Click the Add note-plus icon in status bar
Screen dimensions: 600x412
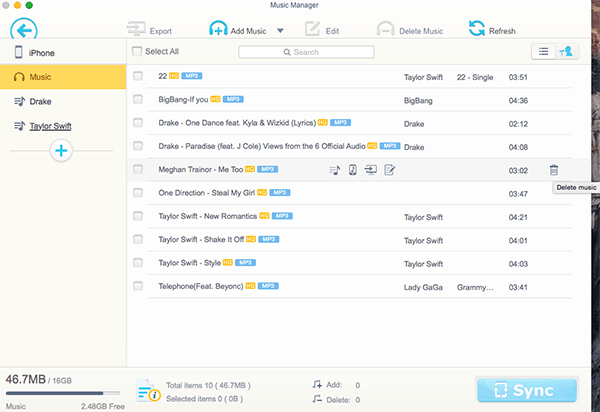317,384
